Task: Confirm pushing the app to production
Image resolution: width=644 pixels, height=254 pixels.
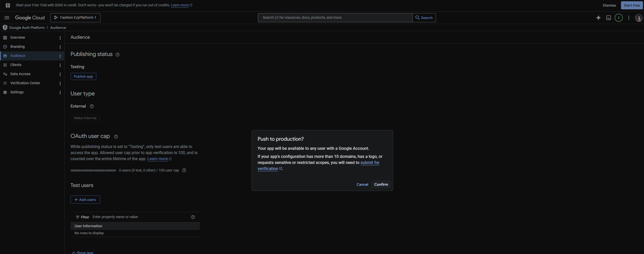Action: [x=381, y=184]
